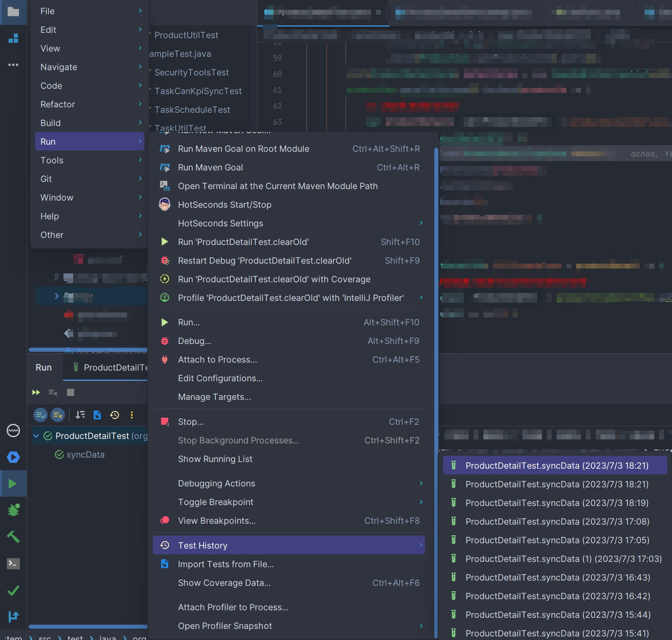Select Edit Configurations... from Run menu
672x640 pixels.
pyautogui.click(x=220, y=378)
